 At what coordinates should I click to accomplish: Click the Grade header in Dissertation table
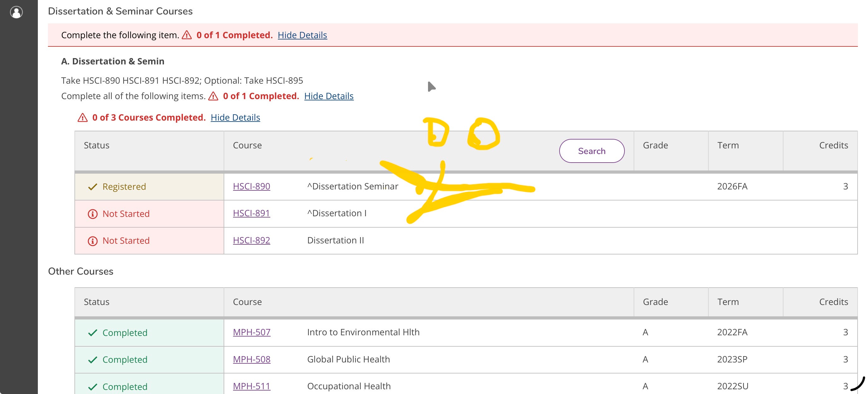(655, 146)
